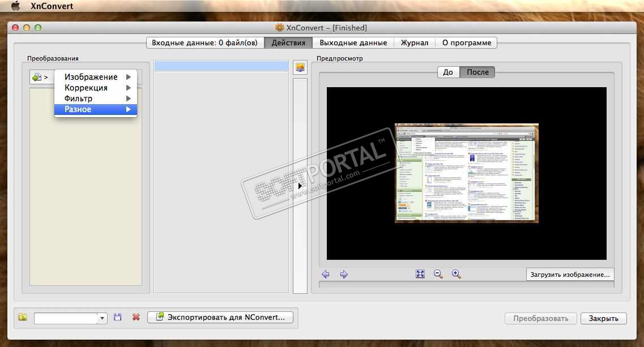Show the До preview

coord(448,72)
